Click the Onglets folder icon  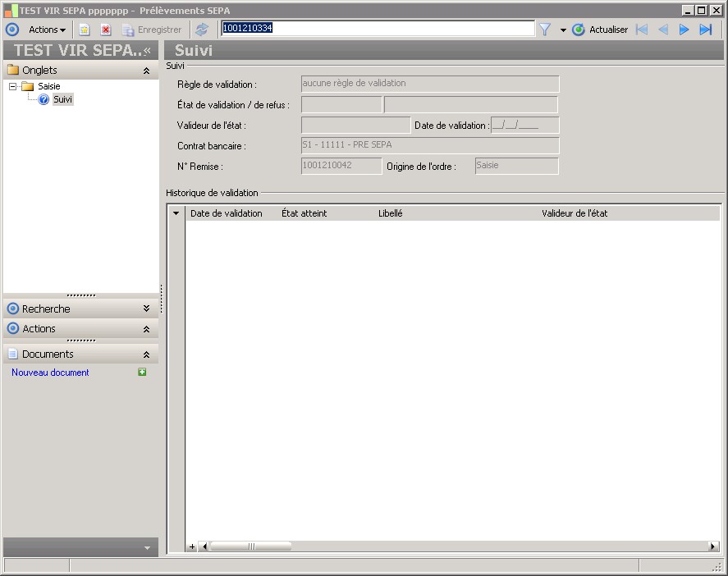pos(13,70)
